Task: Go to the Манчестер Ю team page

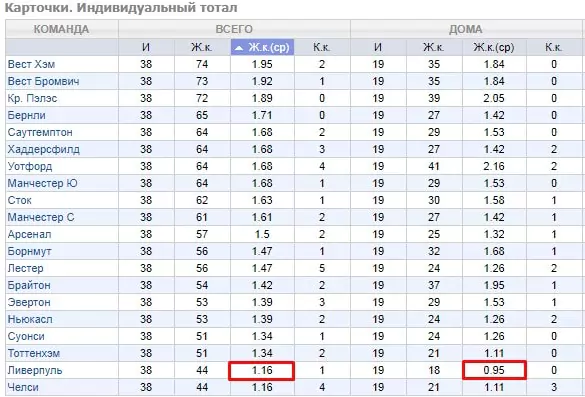Action: coord(43,183)
